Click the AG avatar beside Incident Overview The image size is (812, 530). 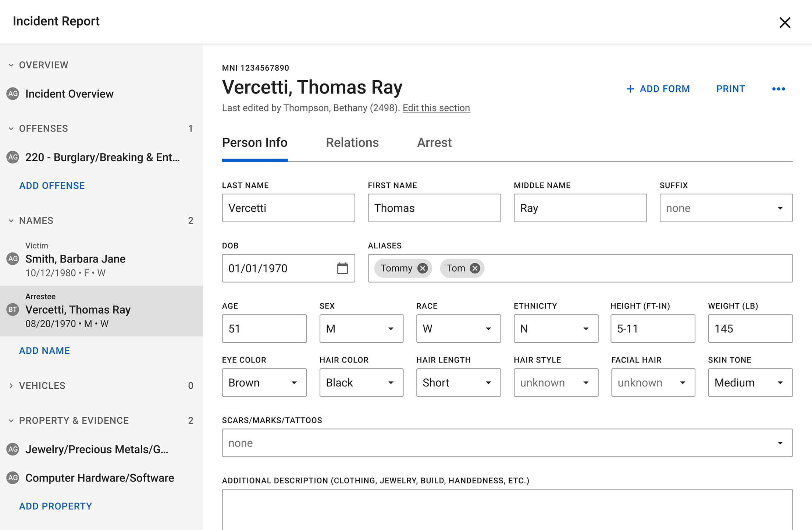click(13, 94)
